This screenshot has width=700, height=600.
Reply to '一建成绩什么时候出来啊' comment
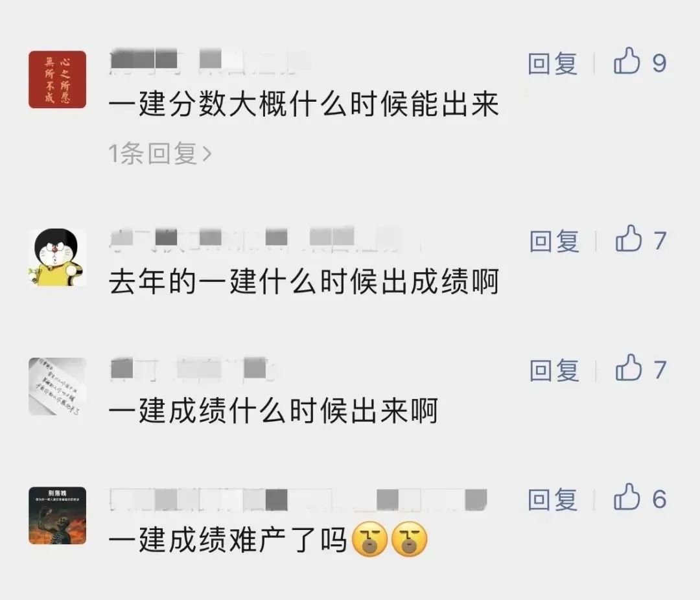click(554, 370)
